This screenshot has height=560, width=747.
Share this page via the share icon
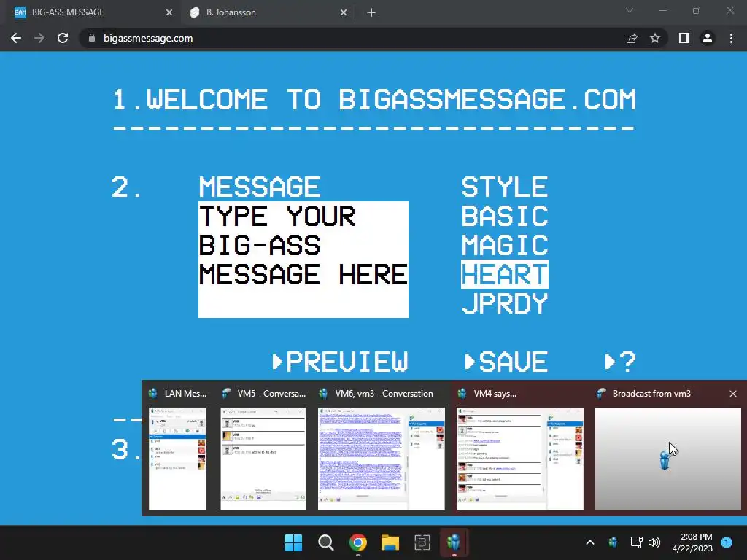point(632,38)
